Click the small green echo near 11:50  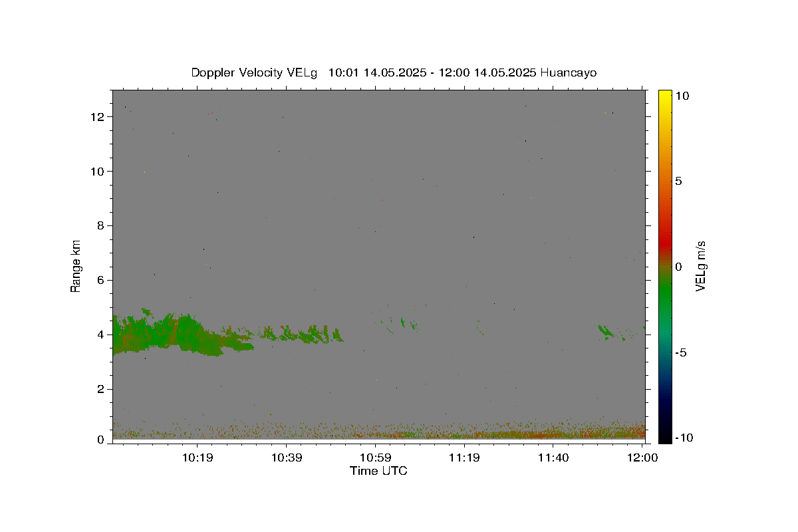tap(606, 331)
